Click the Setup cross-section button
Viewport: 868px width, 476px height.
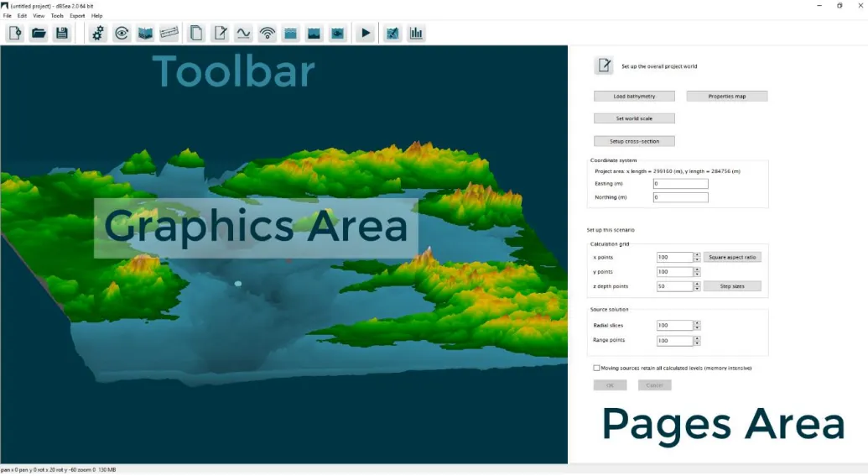click(x=634, y=141)
